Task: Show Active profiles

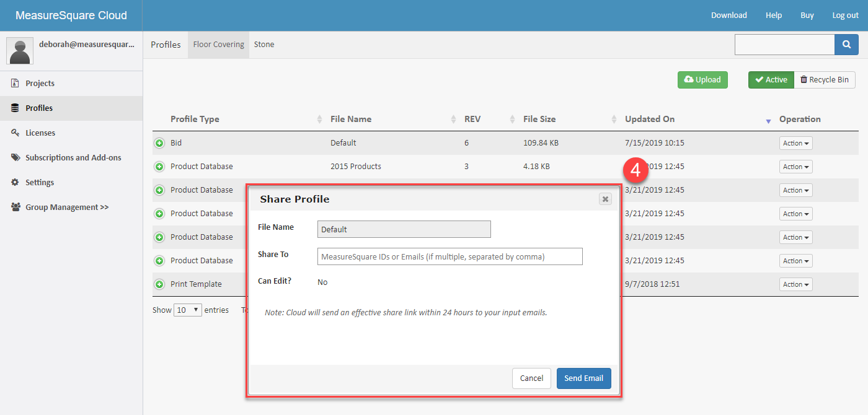Action: click(x=771, y=79)
